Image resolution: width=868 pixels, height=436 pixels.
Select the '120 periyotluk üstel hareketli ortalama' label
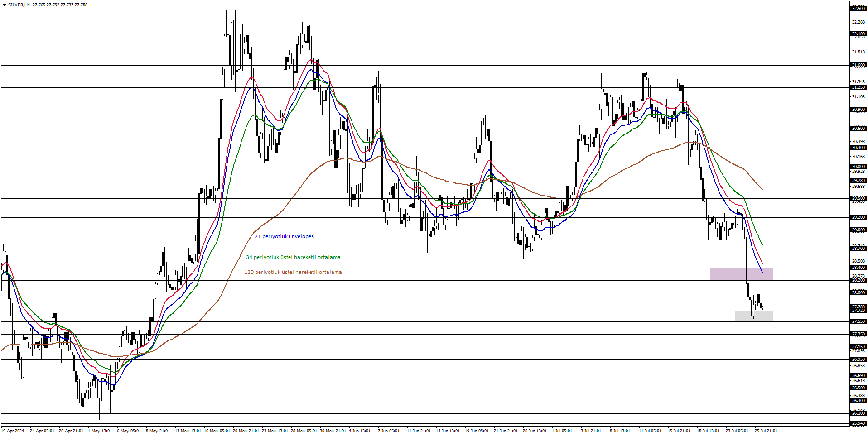[293, 272]
